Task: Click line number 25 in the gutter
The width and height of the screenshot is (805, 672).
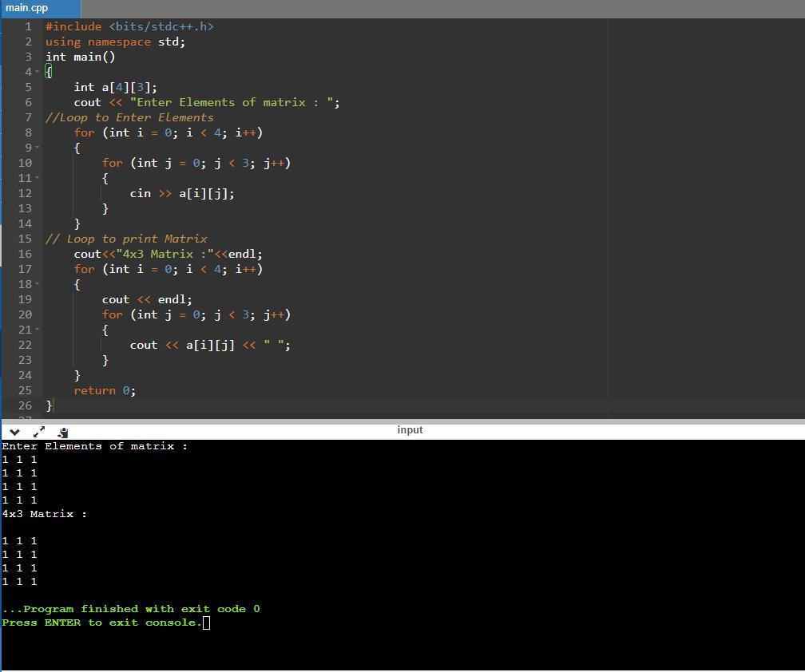Action: pos(25,390)
